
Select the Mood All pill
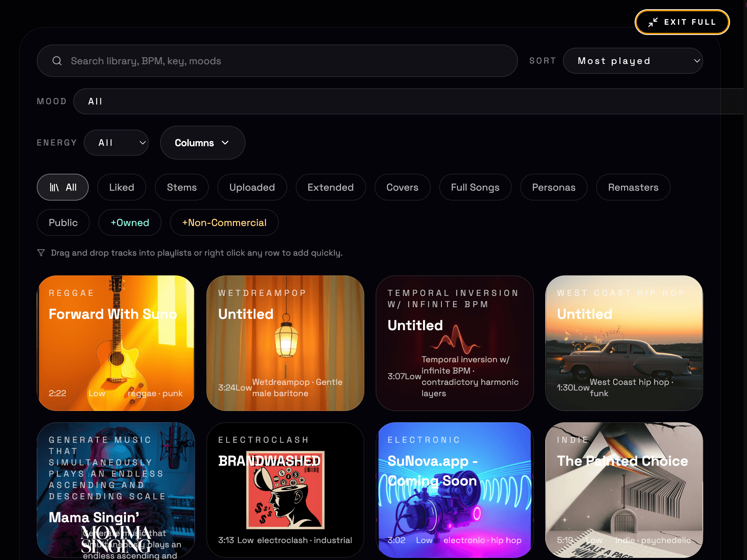coord(95,101)
